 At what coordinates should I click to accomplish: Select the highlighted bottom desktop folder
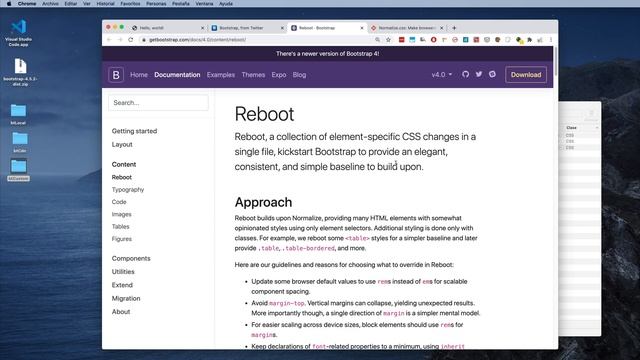(x=18, y=170)
